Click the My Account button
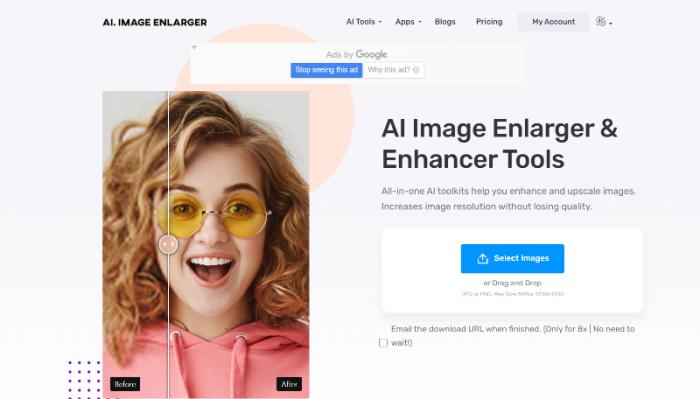The image size is (700, 399). [554, 22]
